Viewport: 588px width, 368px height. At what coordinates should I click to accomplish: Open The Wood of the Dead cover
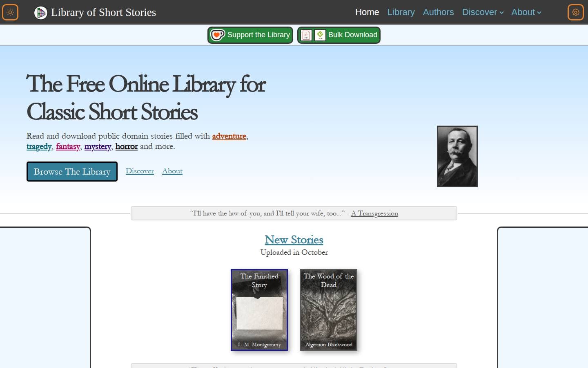coord(329,310)
